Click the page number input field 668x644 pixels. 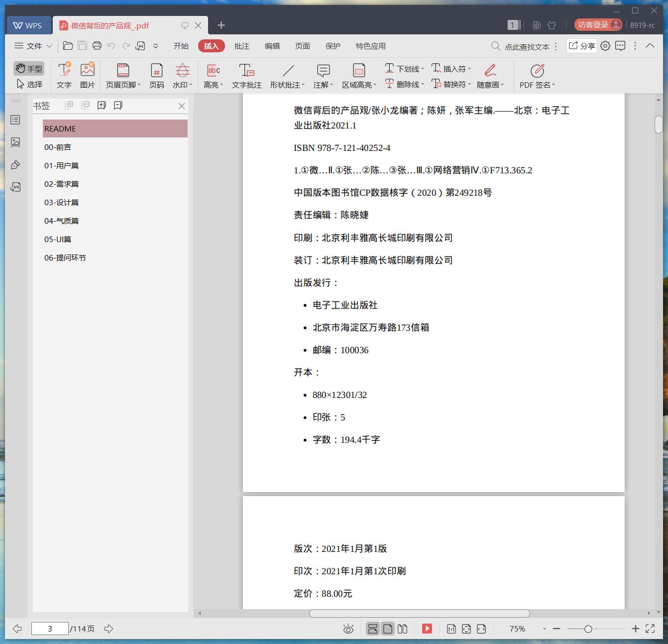pyautogui.click(x=50, y=629)
